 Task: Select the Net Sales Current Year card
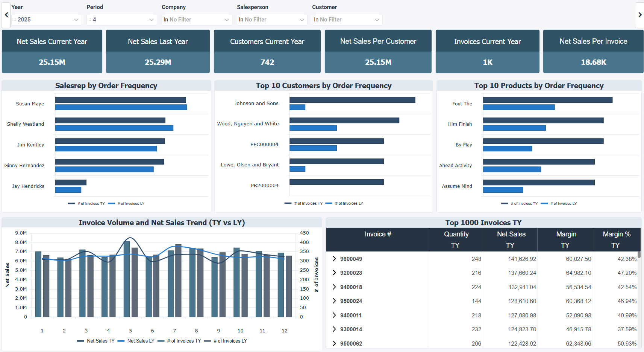[x=52, y=52]
